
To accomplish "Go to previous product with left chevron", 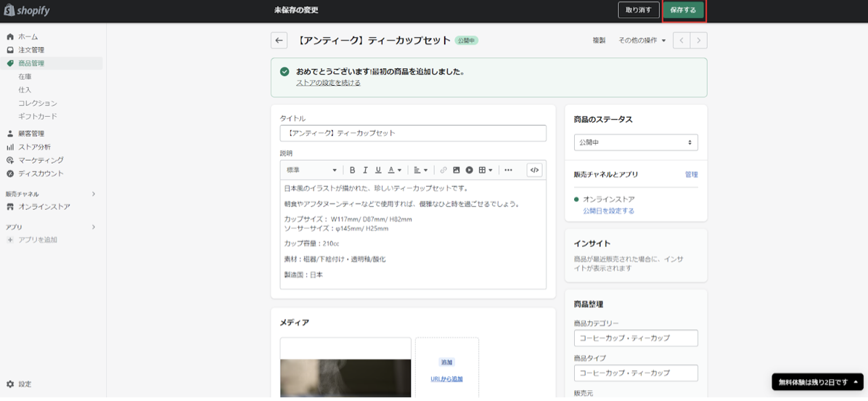I will point(681,41).
